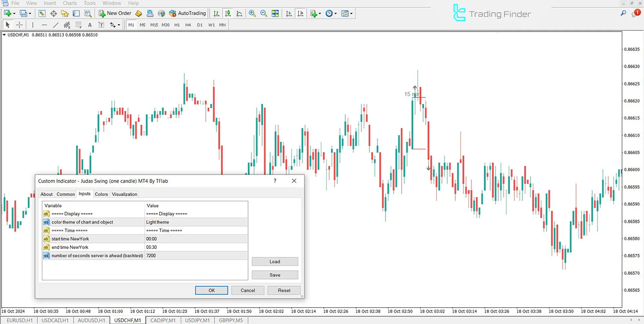This screenshot has width=644, height=324.
Task: Click the Load button in the indicator dialog
Action: pos(275,261)
